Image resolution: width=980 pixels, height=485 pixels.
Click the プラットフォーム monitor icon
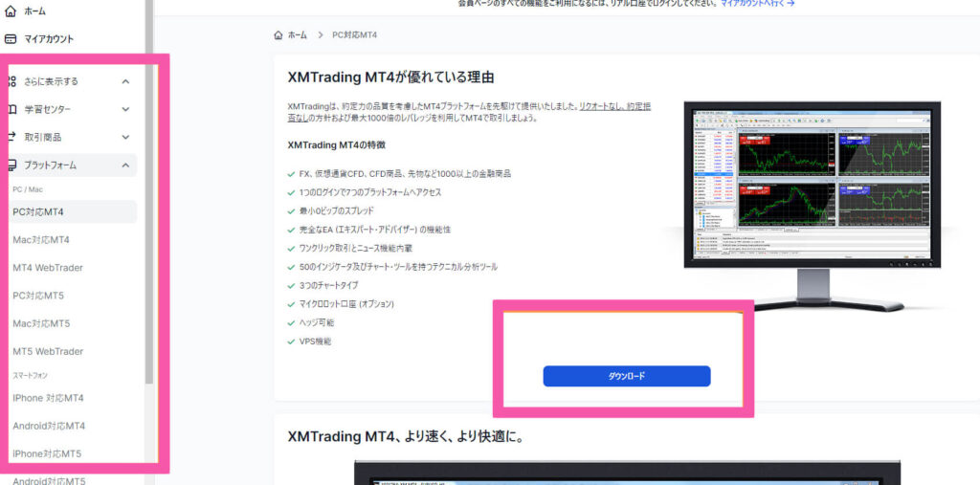point(13,165)
